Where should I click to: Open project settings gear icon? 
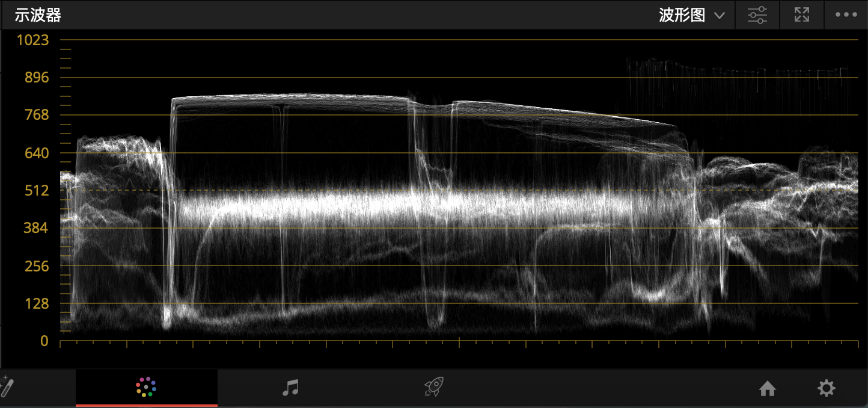[x=827, y=389]
